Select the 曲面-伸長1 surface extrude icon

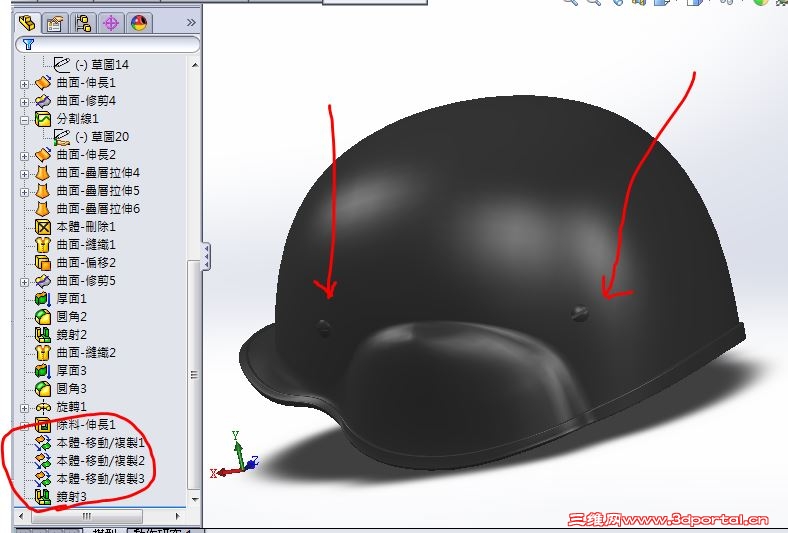point(43,82)
